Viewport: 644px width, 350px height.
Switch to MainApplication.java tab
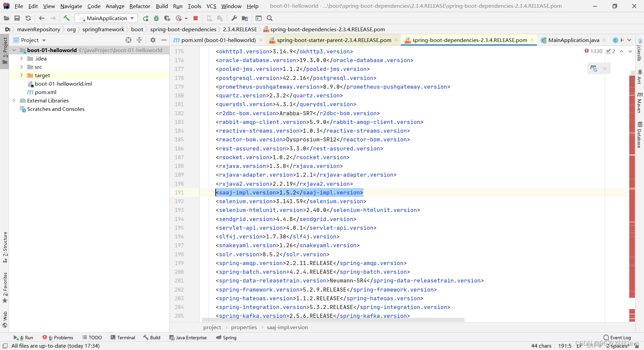point(574,40)
